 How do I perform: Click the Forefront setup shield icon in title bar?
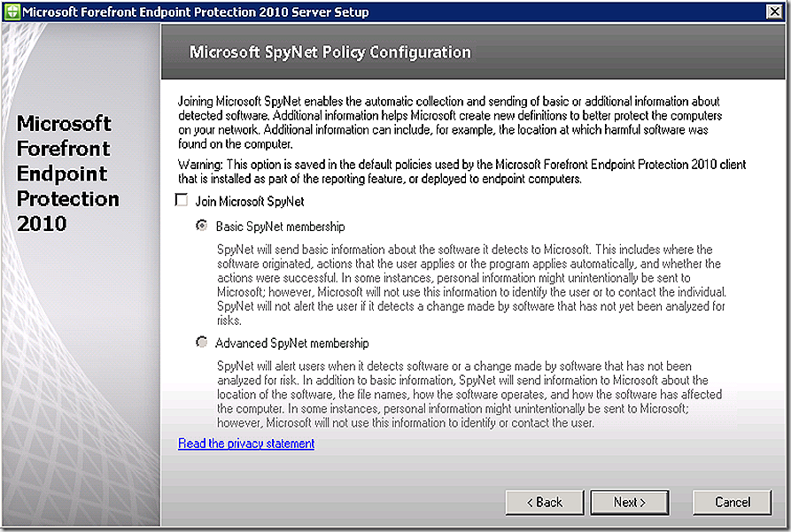point(12,12)
